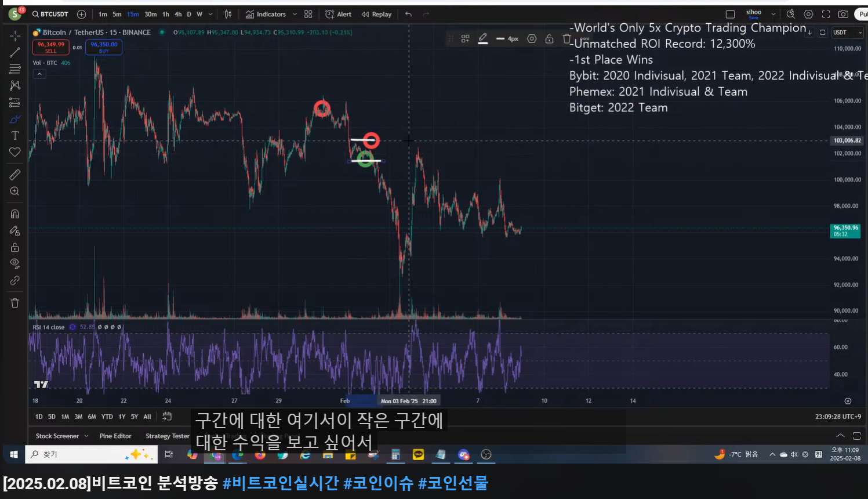Expand the Stock Screener dropdown arrow
This screenshot has height=499, width=868.
click(86, 436)
